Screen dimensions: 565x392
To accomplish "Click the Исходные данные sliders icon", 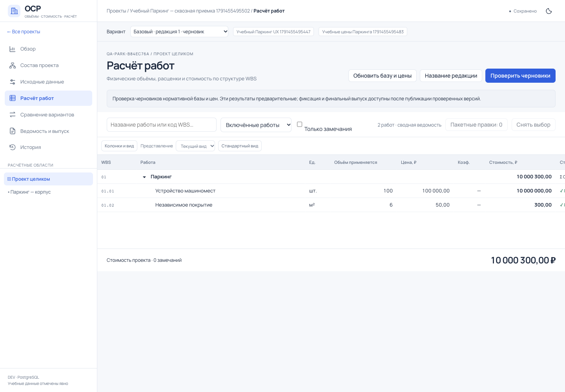I will [13, 82].
